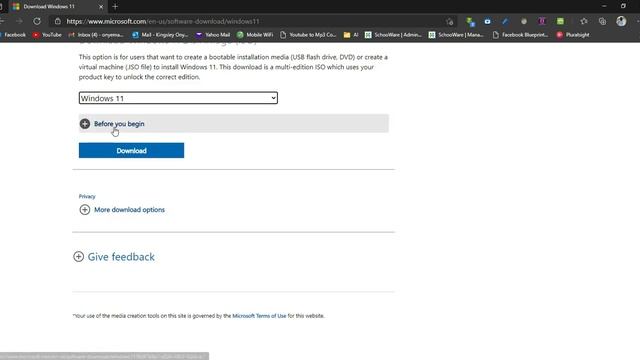This screenshot has height=360, width=640.
Task: Open the Mail - Kingsley bookmark
Action: click(x=160, y=35)
